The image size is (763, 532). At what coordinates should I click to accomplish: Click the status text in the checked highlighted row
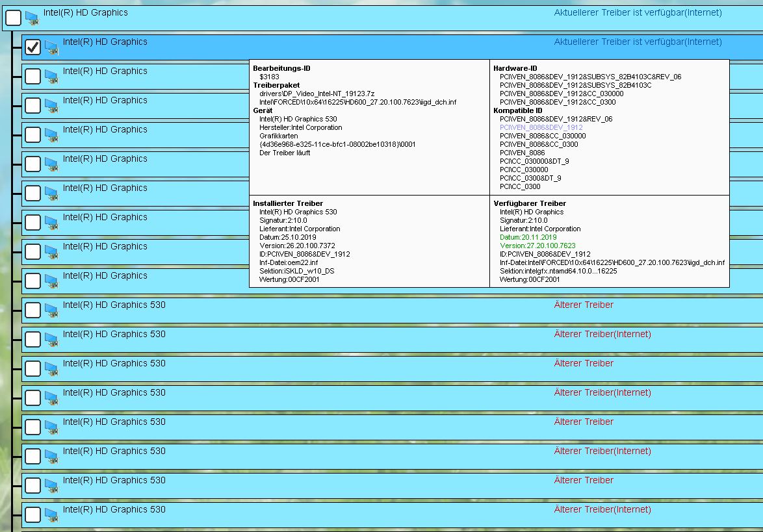point(638,42)
